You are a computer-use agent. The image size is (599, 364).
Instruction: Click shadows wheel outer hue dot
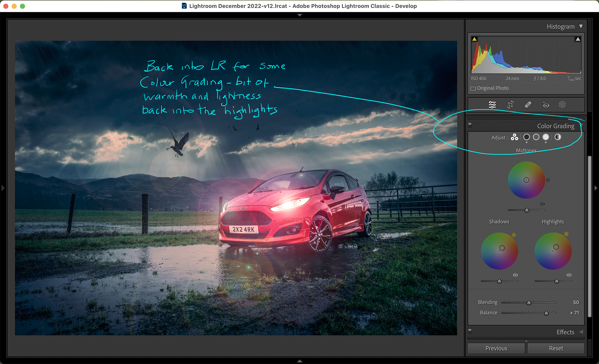(x=514, y=235)
